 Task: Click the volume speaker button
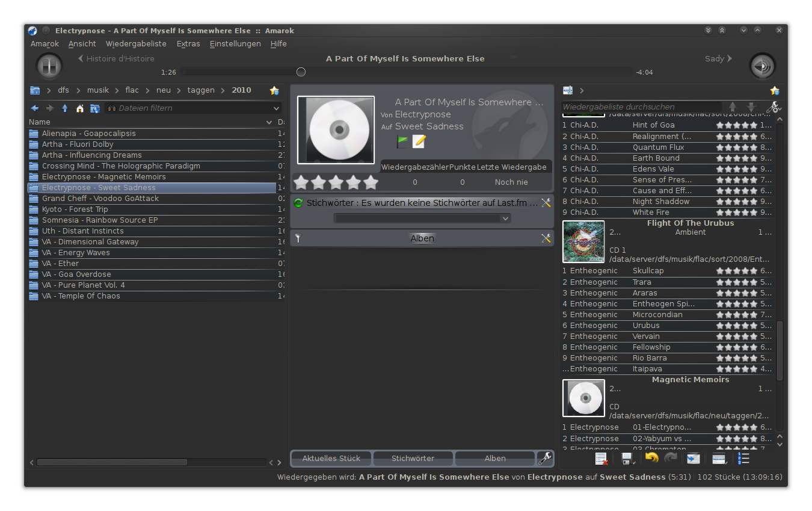762,66
